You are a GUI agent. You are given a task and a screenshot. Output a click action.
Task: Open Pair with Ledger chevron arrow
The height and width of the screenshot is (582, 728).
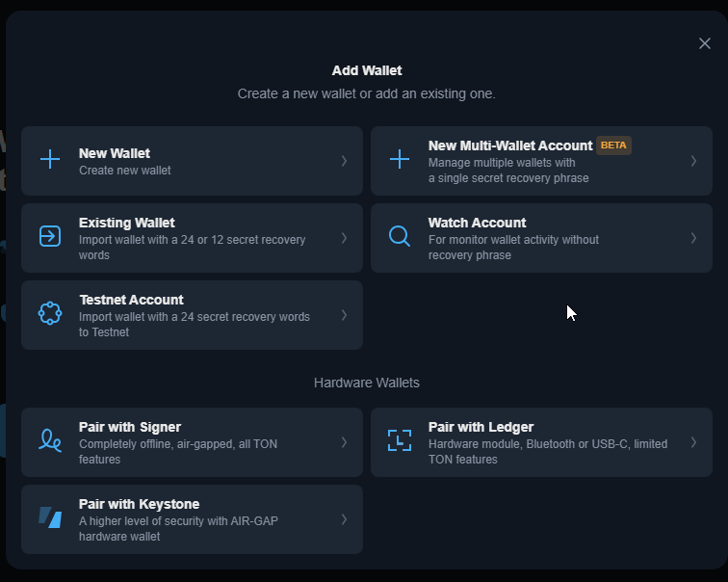pyautogui.click(x=693, y=442)
